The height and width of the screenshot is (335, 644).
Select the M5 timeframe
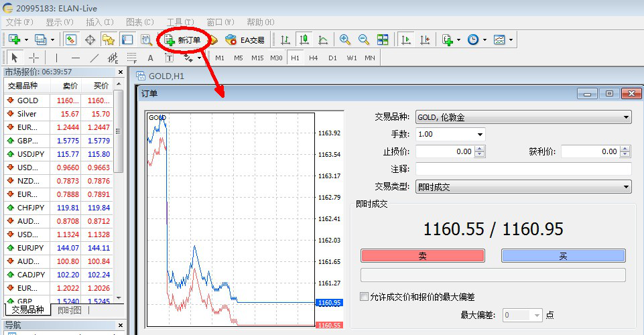tap(238, 58)
